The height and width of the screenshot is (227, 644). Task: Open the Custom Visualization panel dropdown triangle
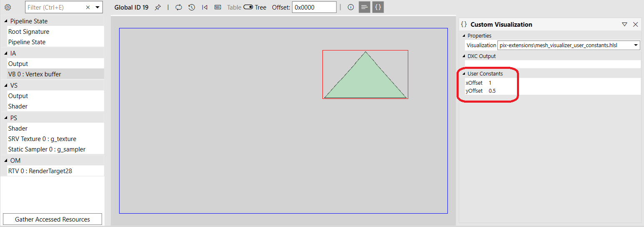point(624,24)
